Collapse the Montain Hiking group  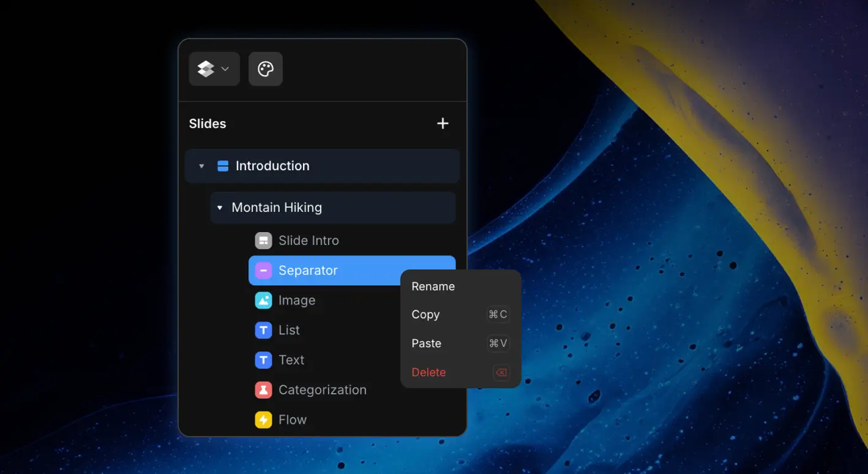[x=220, y=208]
